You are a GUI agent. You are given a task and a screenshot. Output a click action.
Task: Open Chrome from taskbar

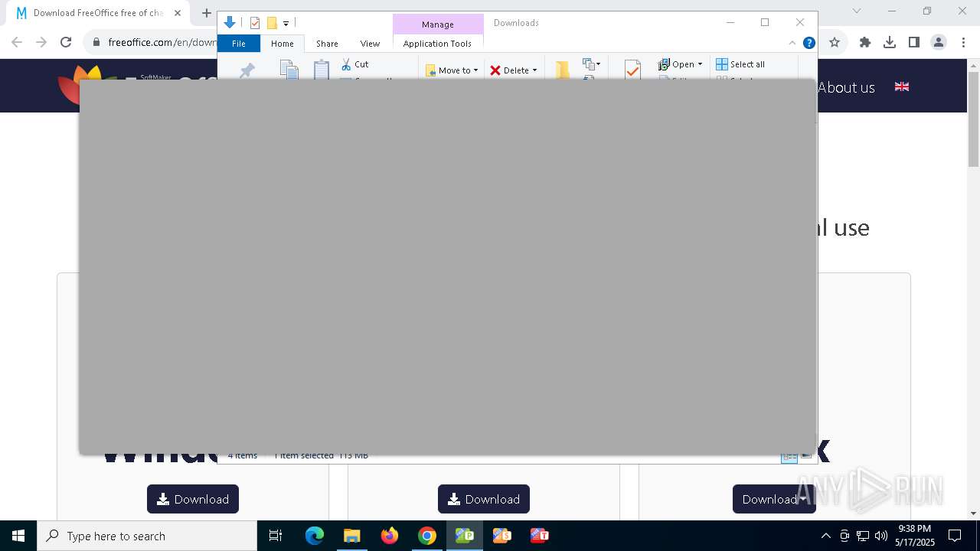pyautogui.click(x=427, y=536)
